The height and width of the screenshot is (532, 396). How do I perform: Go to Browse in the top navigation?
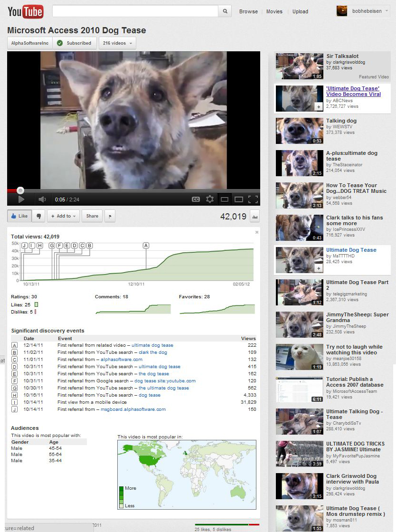[248, 11]
